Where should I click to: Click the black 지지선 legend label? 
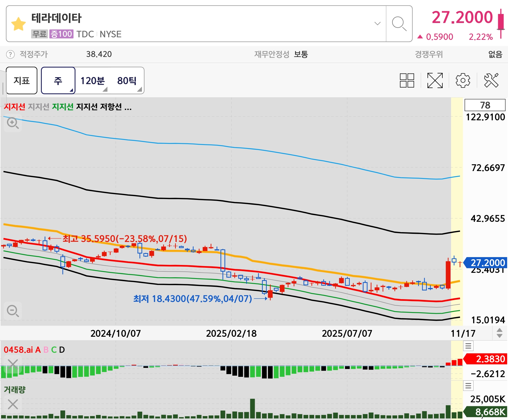(x=87, y=107)
